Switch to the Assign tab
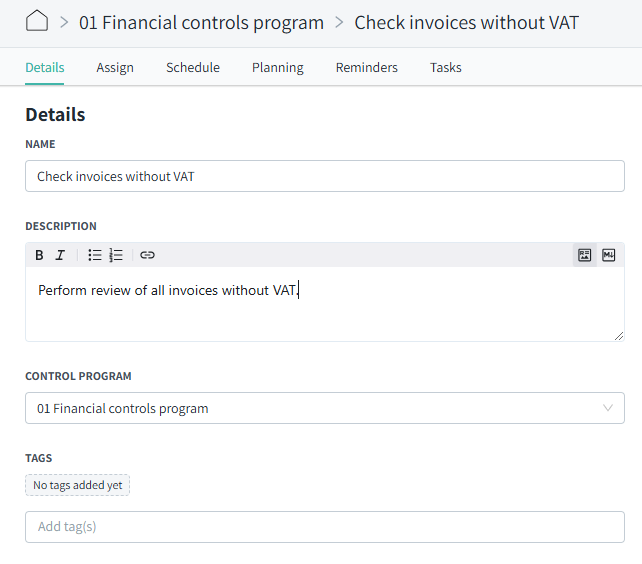This screenshot has height=564, width=642. 115,68
